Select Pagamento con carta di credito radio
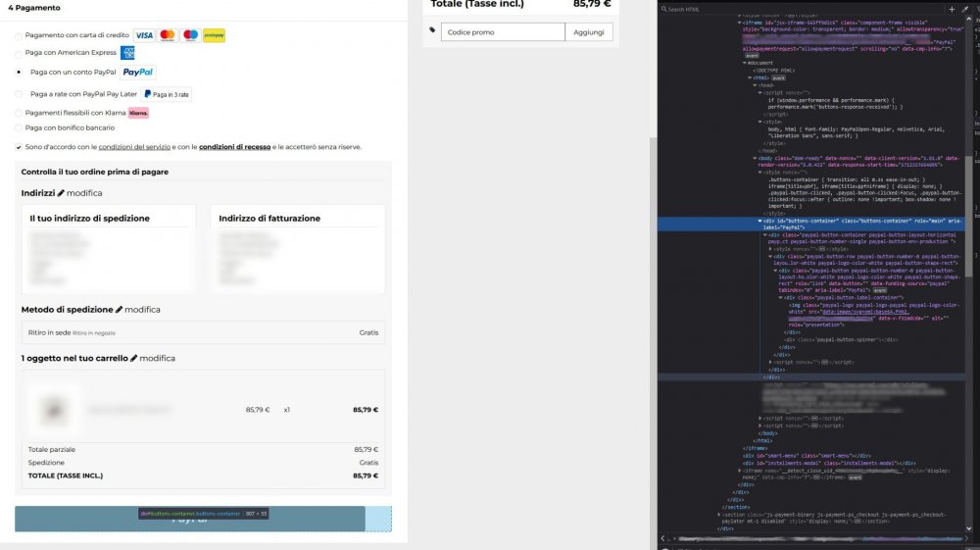This screenshot has width=980, height=550. click(x=18, y=36)
